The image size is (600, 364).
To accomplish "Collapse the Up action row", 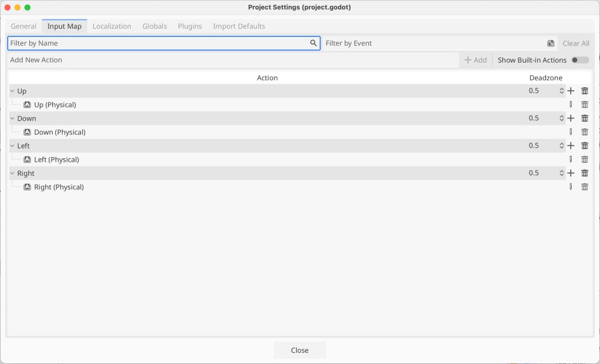I will 12,91.
